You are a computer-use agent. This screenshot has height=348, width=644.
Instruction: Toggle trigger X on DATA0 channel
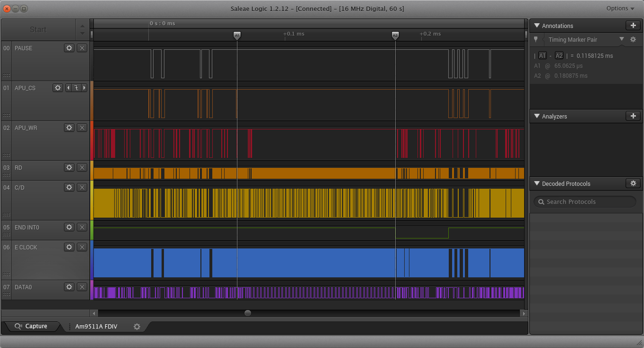point(82,287)
